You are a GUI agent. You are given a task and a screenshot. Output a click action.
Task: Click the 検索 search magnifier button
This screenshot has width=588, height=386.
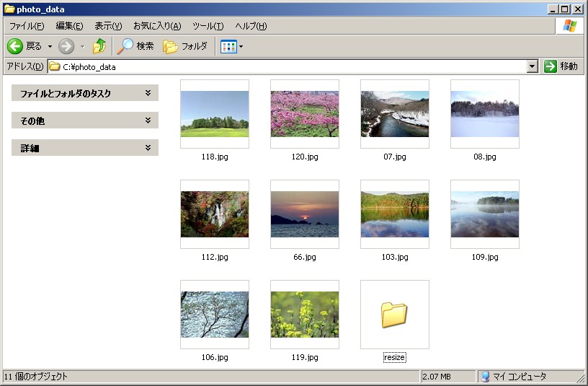pos(135,46)
